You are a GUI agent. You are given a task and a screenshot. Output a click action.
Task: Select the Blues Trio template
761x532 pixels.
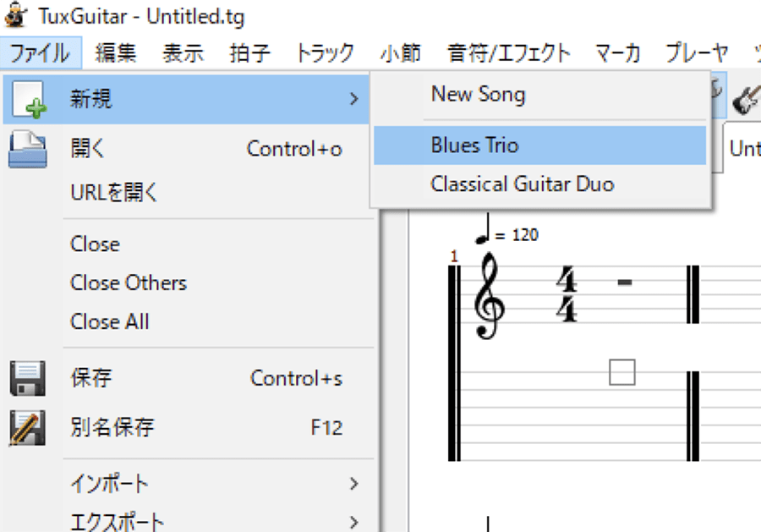(474, 145)
